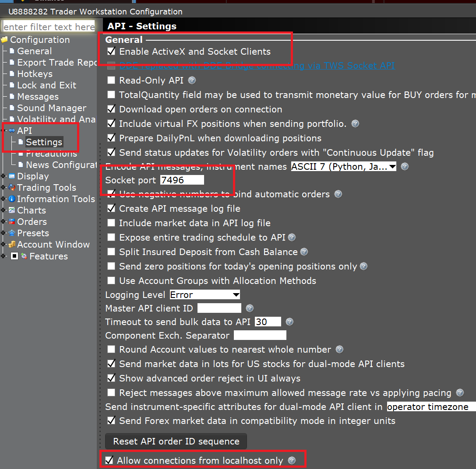Click the page icon beside General item

[x=12, y=51]
